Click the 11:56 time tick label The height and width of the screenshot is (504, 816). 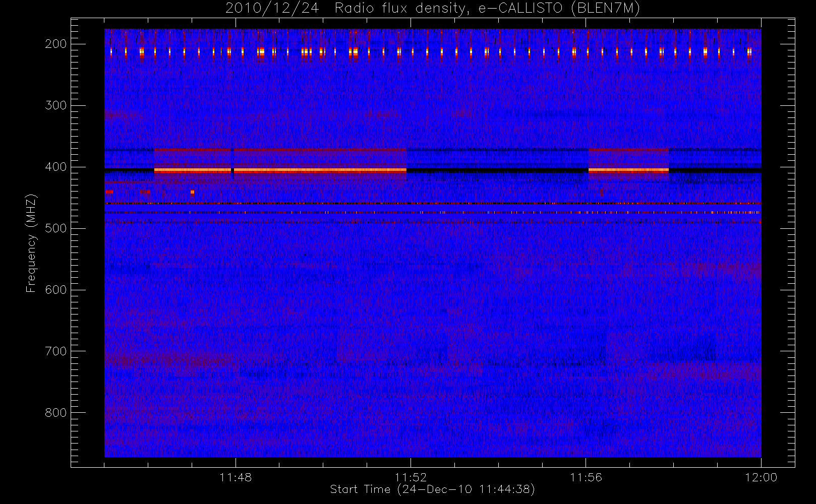point(586,477)
